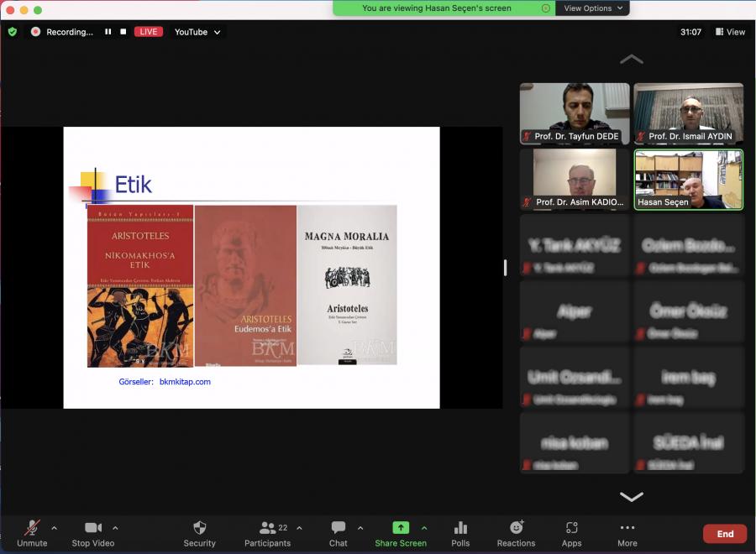
Task: Open the YouTube live stream dropdown
Action: point(197,32)
